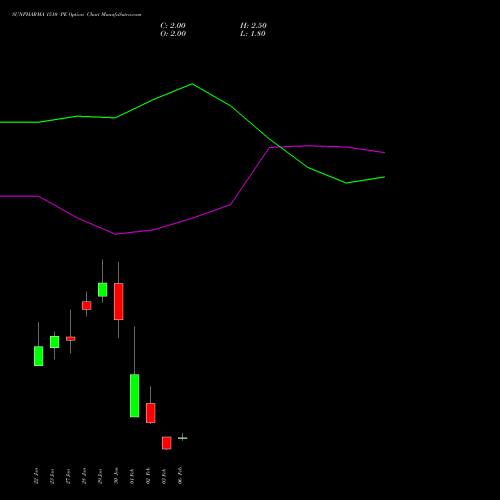Click the "29 Jan" date axis label

[x=100, y=476]
